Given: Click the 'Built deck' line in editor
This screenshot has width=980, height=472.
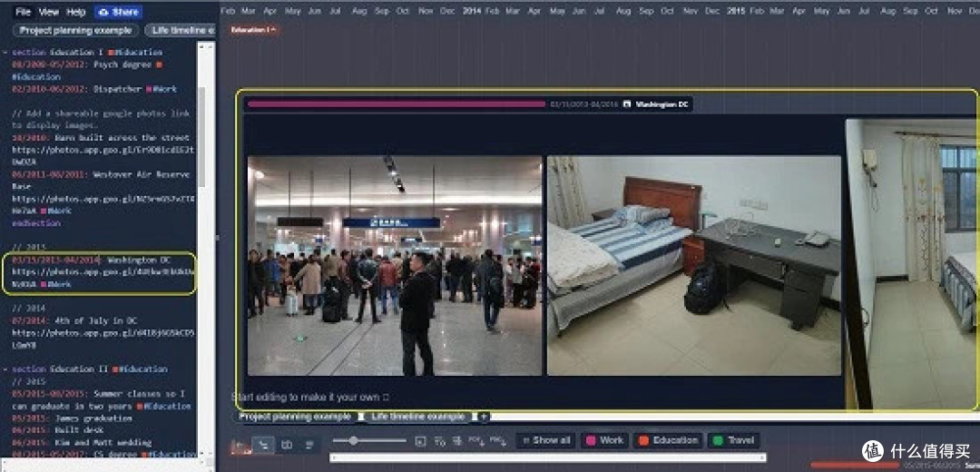Looking at the screenshot, I should [57, 430].
